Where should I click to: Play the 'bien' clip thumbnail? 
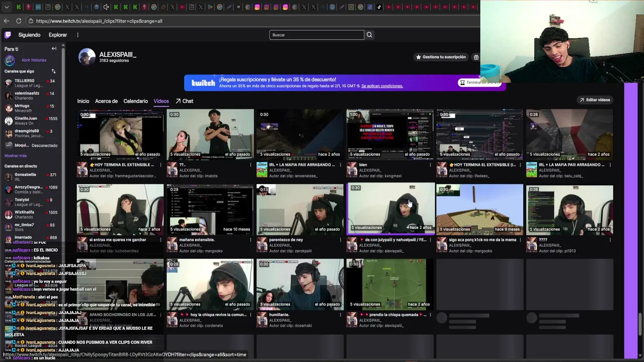[x=390, y=134]
